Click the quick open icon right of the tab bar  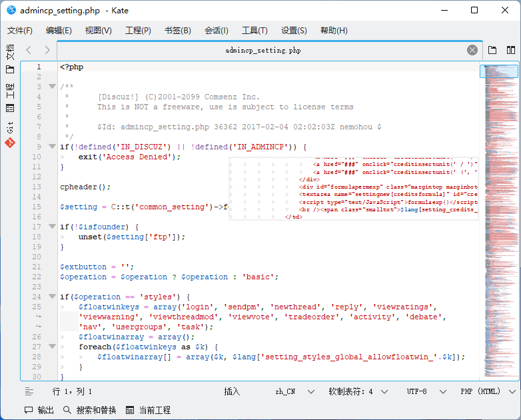[492, 50]
